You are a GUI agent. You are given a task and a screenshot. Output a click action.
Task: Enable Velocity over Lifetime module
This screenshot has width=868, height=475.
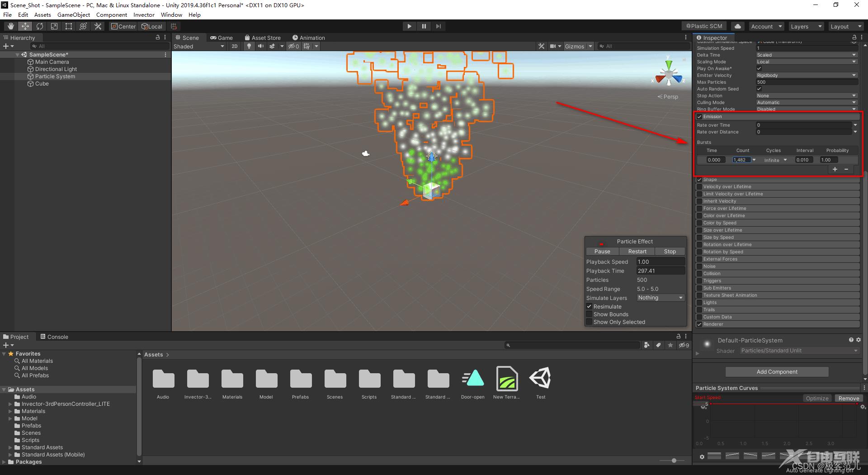tap(699, 187)
